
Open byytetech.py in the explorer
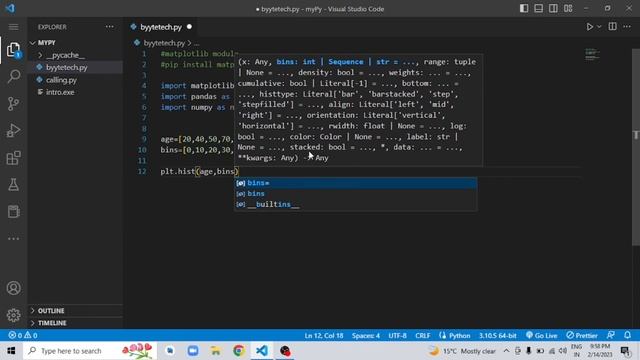coord(75,67)
